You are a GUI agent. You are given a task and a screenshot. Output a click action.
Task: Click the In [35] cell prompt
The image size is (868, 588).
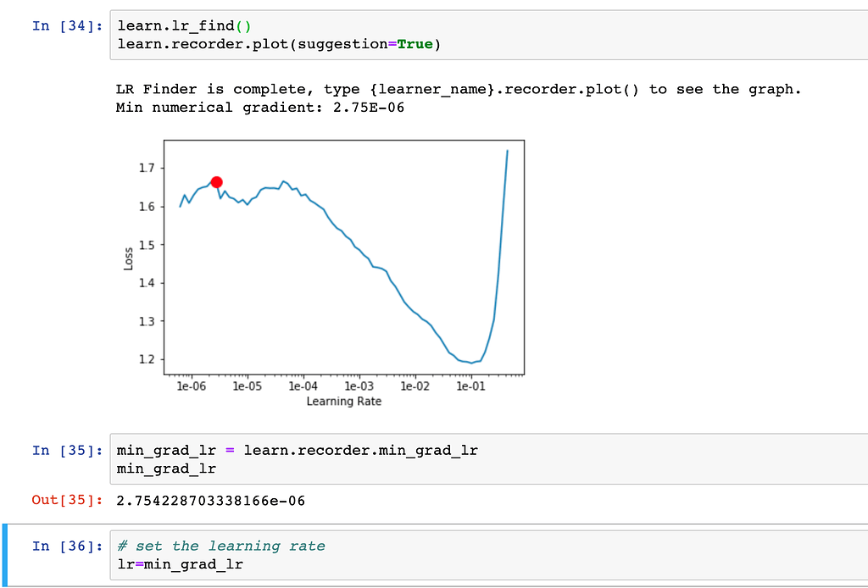coord(66,450)
